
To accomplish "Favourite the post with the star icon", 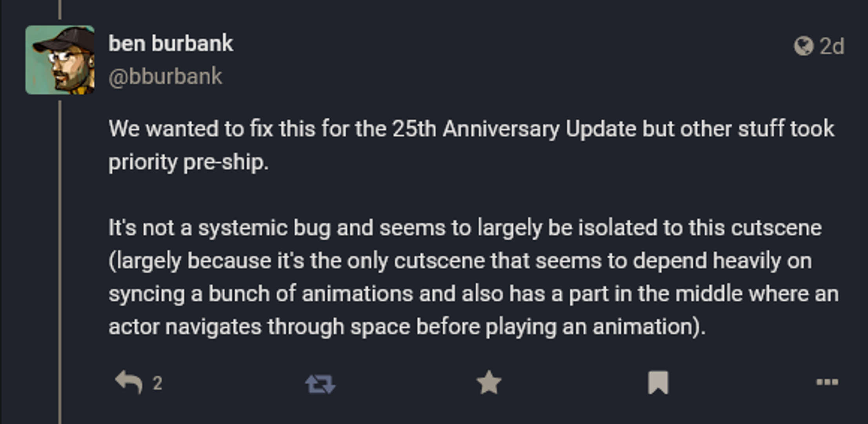I will (x=489, y=382).
